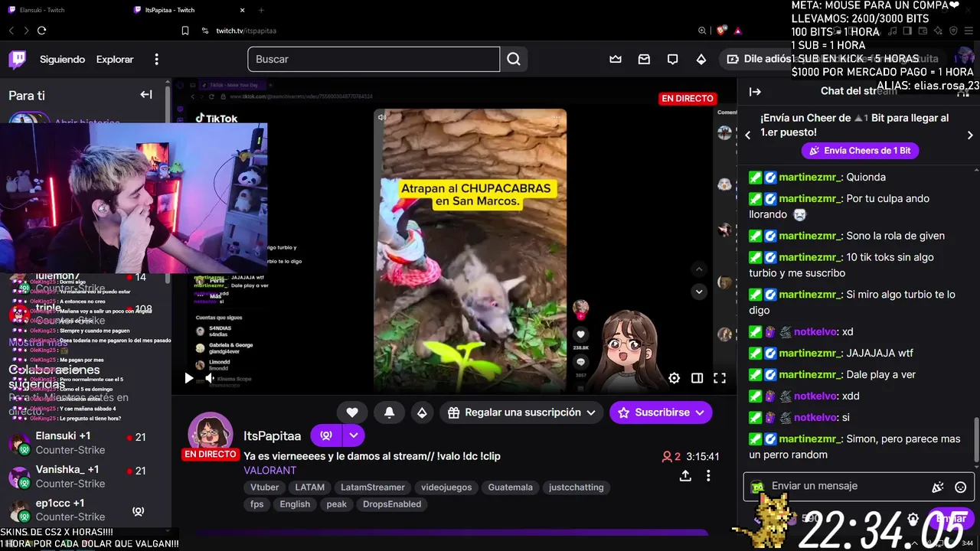Collapse the stream chat panel
980x551 pixels.
[x=755, y=92]
